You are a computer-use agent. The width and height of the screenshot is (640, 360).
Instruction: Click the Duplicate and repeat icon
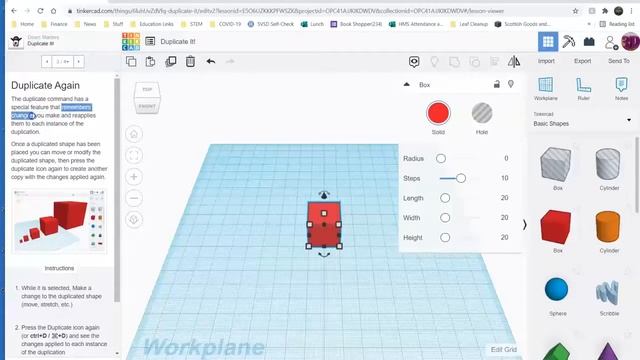coord(171,61)
